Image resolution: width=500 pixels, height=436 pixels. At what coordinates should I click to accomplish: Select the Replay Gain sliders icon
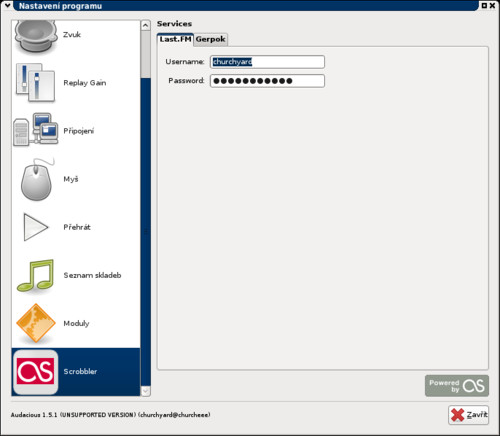[x=35, y=83]
